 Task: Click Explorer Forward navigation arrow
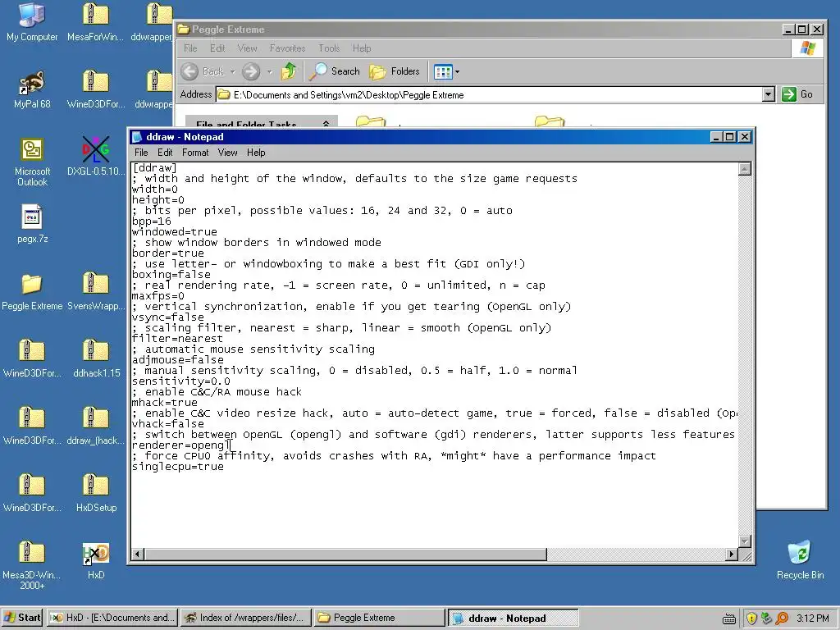click(x=251, y=71)
